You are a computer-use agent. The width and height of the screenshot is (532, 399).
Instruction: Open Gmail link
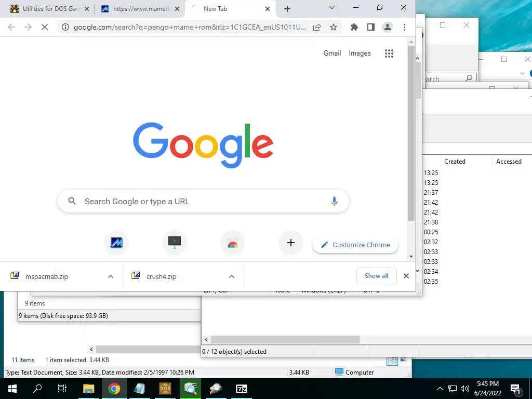[x=332, y=54]
